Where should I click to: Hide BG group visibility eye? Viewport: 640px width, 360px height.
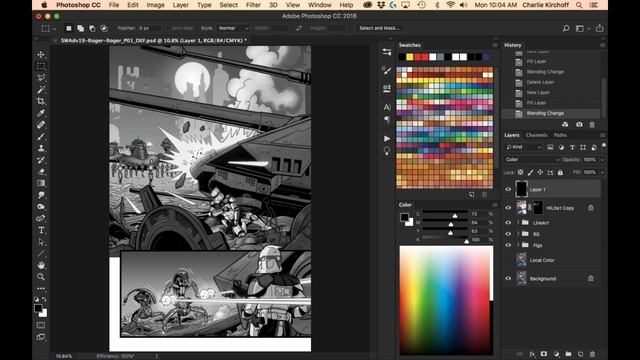(508, 234)
